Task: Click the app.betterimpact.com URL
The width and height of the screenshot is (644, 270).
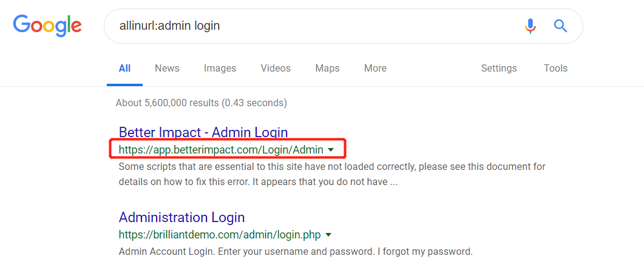Action: click(220, 149)
